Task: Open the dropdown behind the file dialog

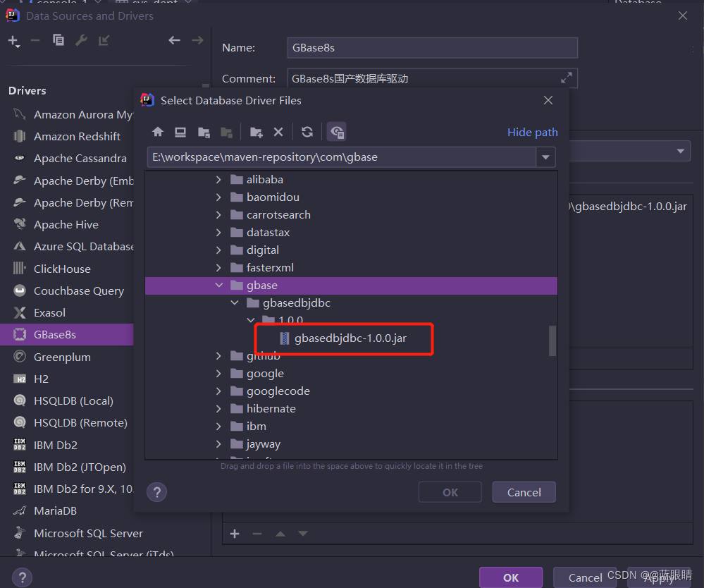Action: [680, 151]
